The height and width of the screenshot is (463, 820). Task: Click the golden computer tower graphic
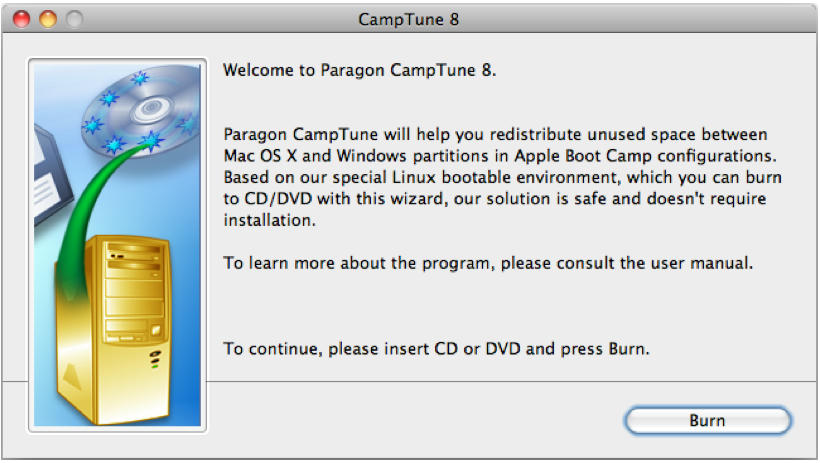click(114, 330)
